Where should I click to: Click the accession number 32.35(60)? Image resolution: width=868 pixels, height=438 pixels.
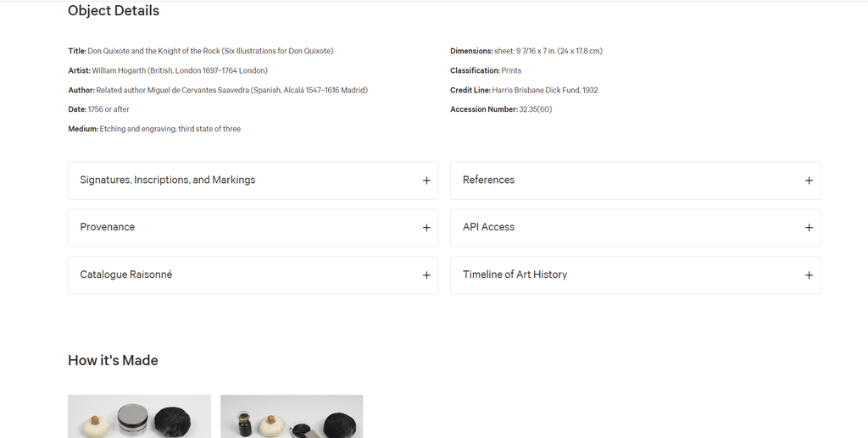(536, 109)
